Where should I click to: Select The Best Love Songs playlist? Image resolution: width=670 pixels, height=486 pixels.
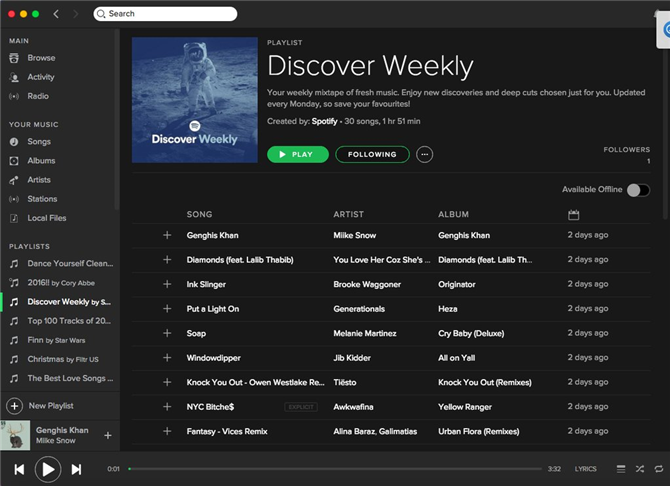70,378
